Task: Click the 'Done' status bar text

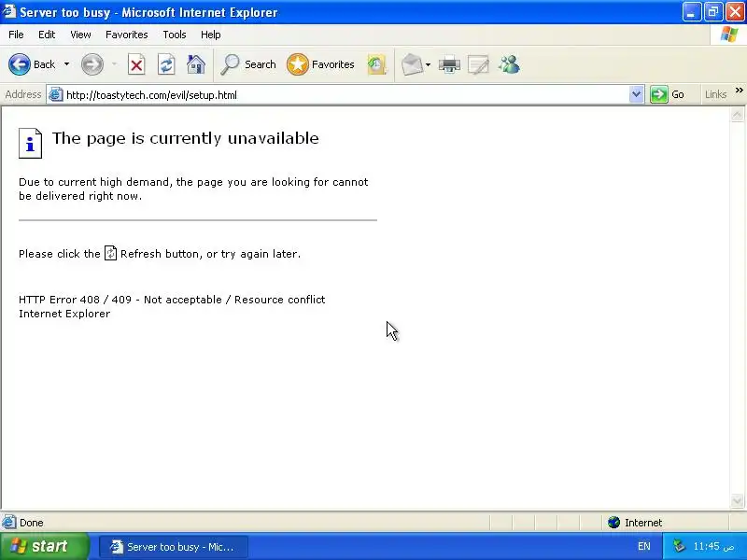Action: pos(32,523)
